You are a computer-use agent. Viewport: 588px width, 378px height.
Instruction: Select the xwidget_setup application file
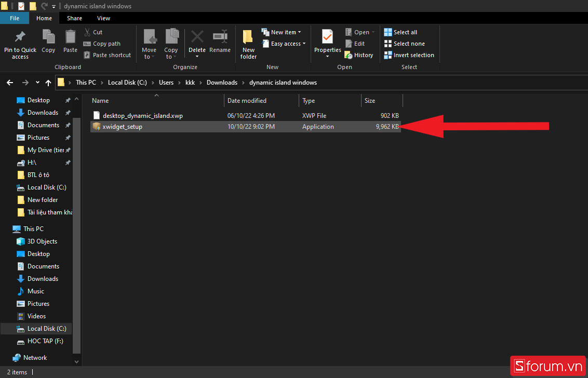(123, 127)
